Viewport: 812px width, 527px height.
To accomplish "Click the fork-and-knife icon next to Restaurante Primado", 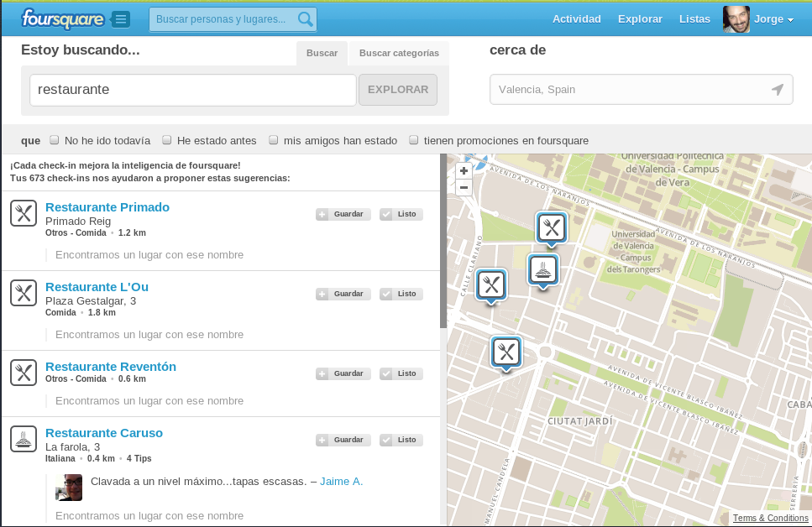I will click(24, 212).
